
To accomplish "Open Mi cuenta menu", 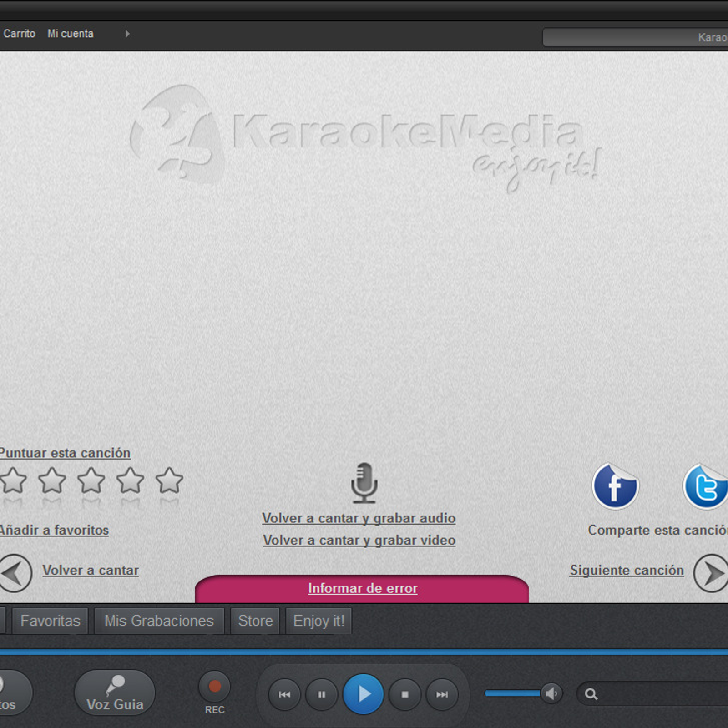I will [71, 34].
